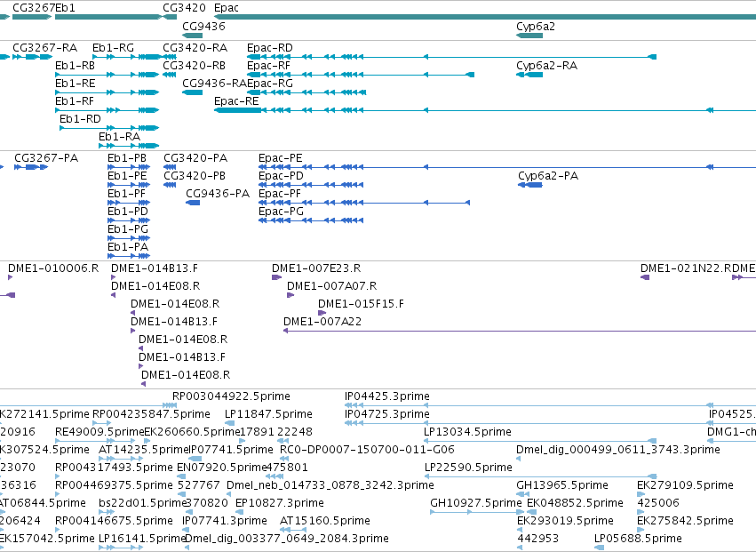Open the Eb1-RE transcript label
Image resolution: width=756 pixels, height=552 pixels.
pyautogui.click(x=76, y=84)
